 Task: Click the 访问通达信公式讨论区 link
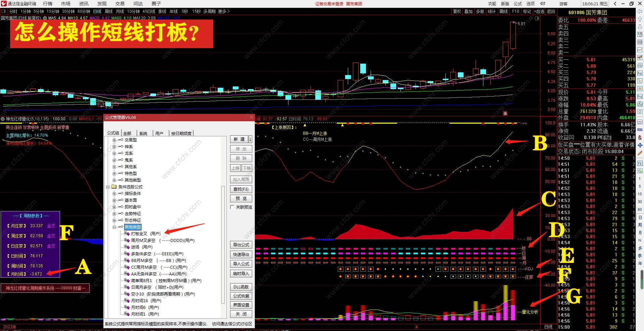(232, 324)
